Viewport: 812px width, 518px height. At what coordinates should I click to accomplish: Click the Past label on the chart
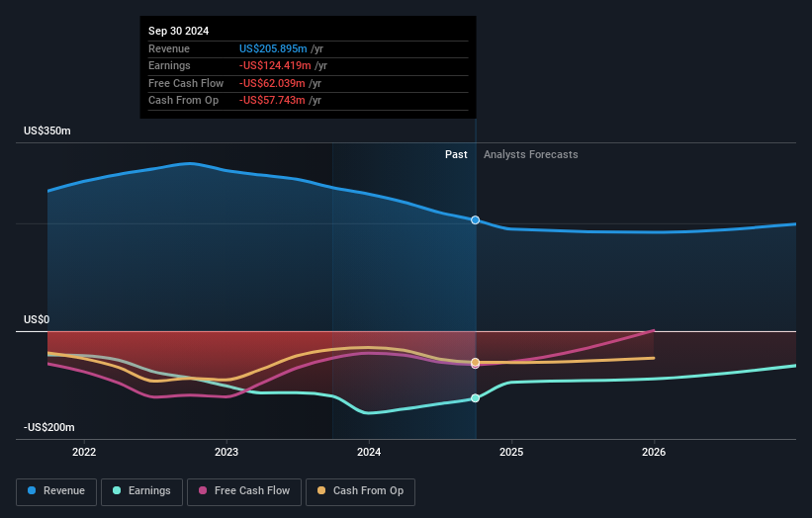click(456, 154)
